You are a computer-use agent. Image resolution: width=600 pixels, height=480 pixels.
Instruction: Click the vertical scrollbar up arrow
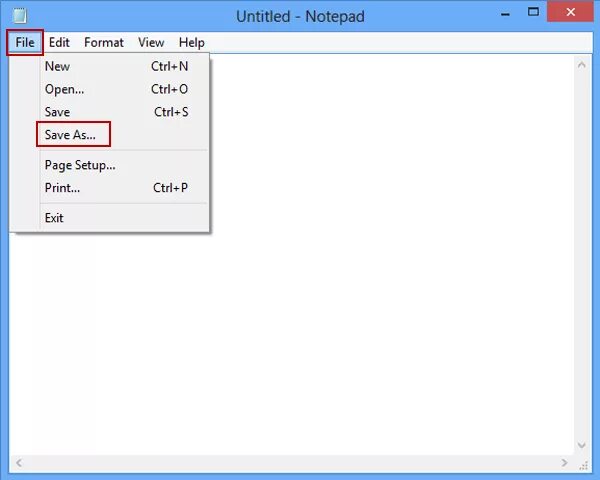[581, 65]
